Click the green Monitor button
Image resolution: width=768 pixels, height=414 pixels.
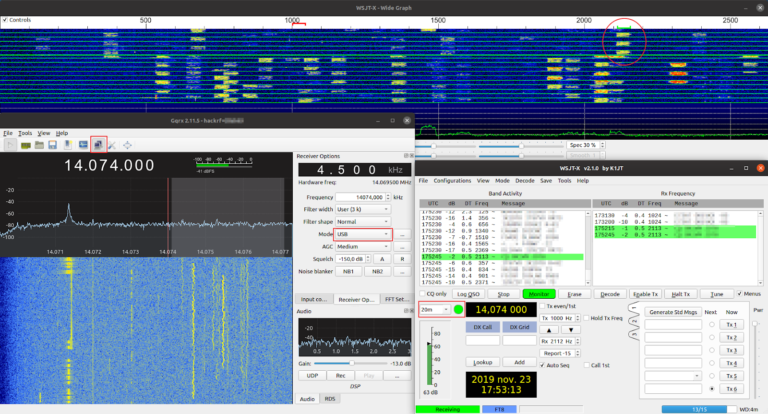click(539, 294)
